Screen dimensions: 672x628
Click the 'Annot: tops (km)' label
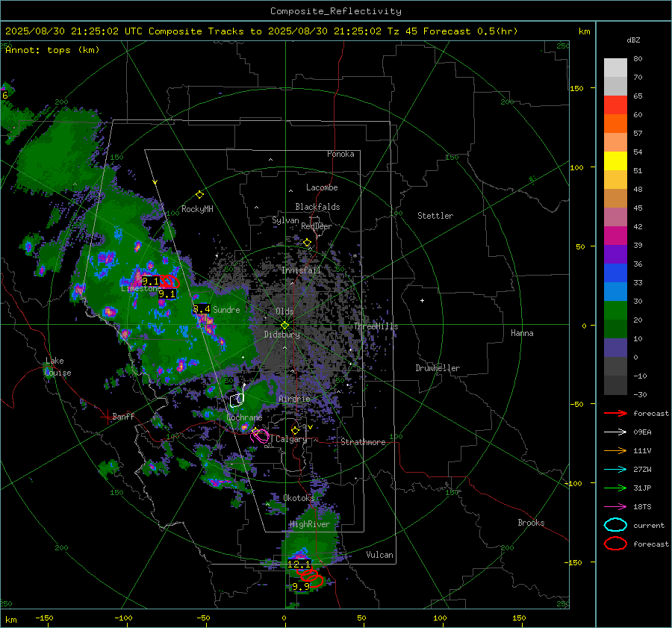52,50
